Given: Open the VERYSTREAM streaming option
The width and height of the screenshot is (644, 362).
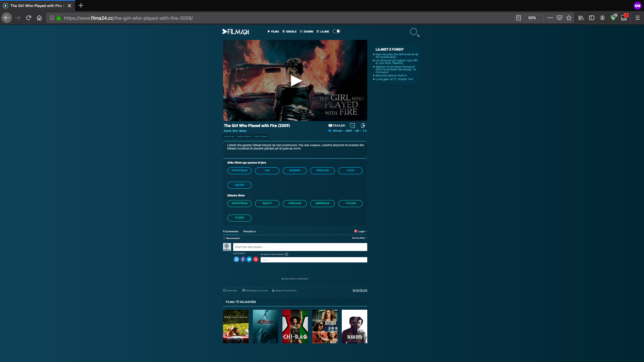Looking at the screenshot, I should tap(239, 171).
